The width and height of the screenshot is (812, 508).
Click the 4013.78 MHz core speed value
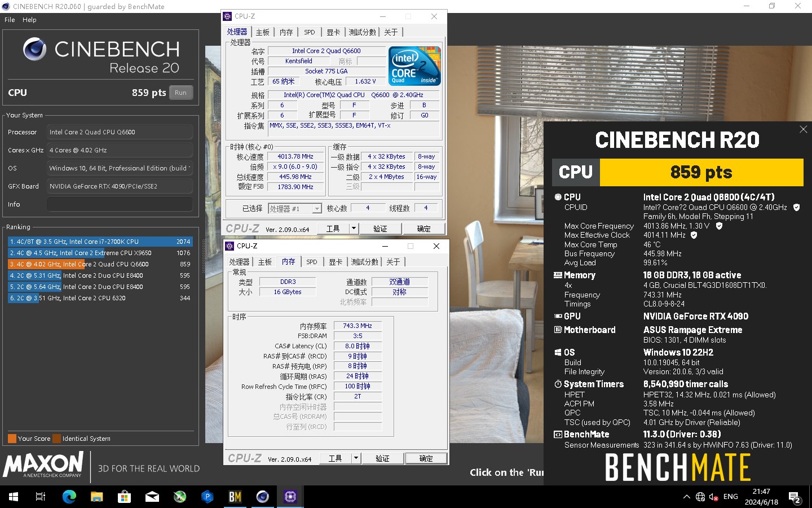[296, 156]
